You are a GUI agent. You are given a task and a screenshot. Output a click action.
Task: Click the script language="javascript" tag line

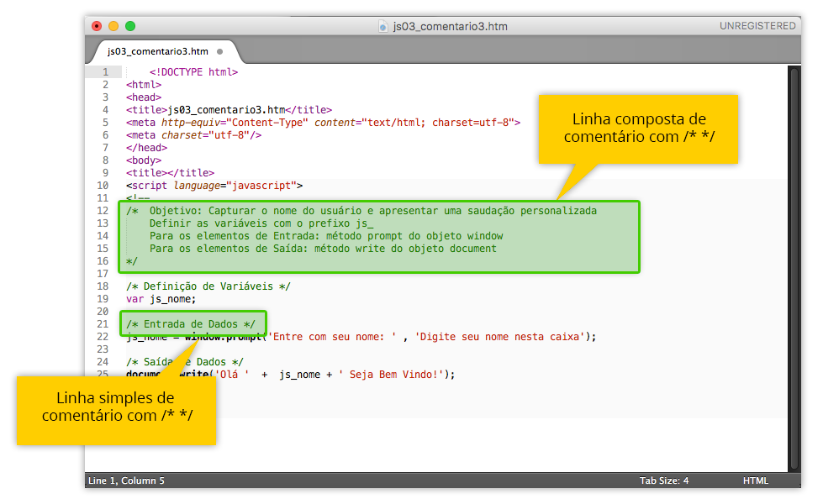214,186
